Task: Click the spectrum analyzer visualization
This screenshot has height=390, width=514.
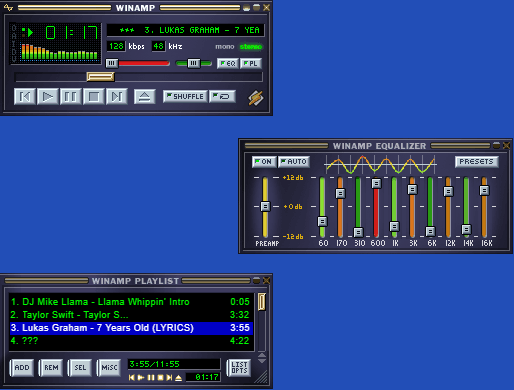Action: (x=59, y=52)
